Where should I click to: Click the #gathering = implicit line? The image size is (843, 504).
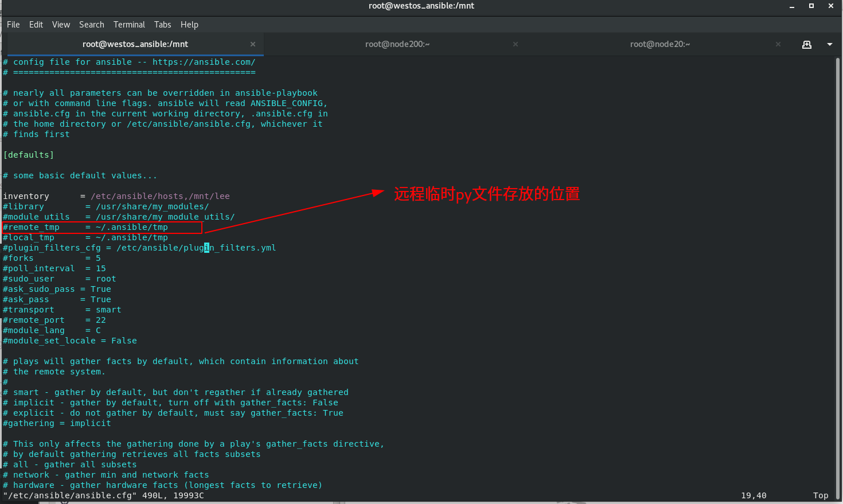tap(57, 423)
